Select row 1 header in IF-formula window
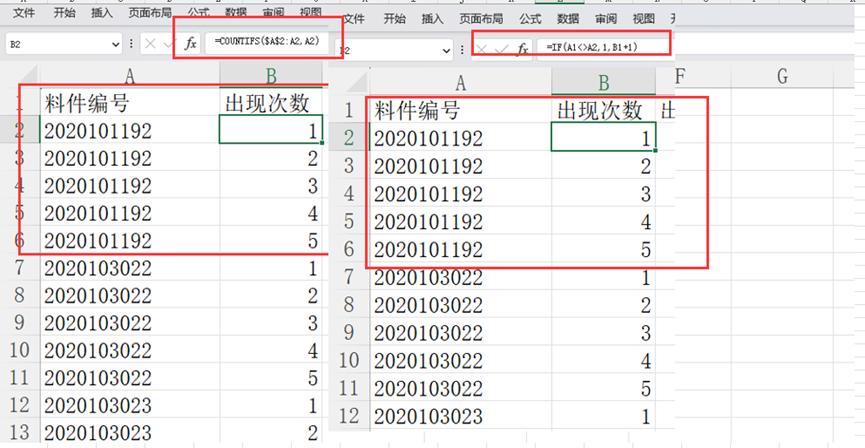This screenshot has height=448, width=865. coord(349,110)
